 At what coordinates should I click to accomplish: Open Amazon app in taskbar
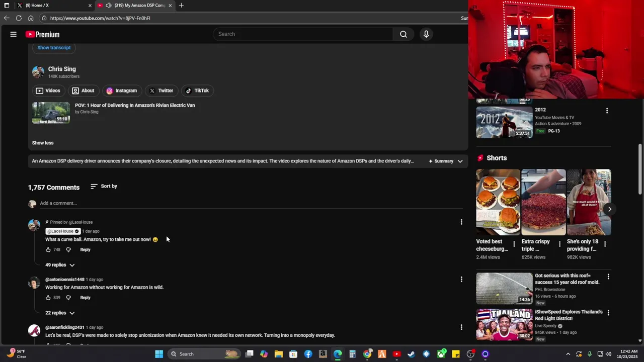point(323,354)
